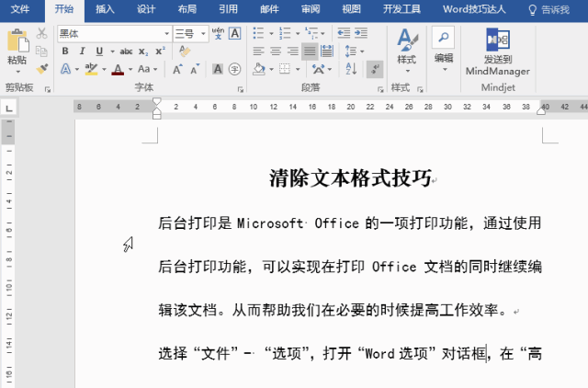Screen dimensions: 588x388
Task: Click the Numbering list icon
Action: pos(285,33)
